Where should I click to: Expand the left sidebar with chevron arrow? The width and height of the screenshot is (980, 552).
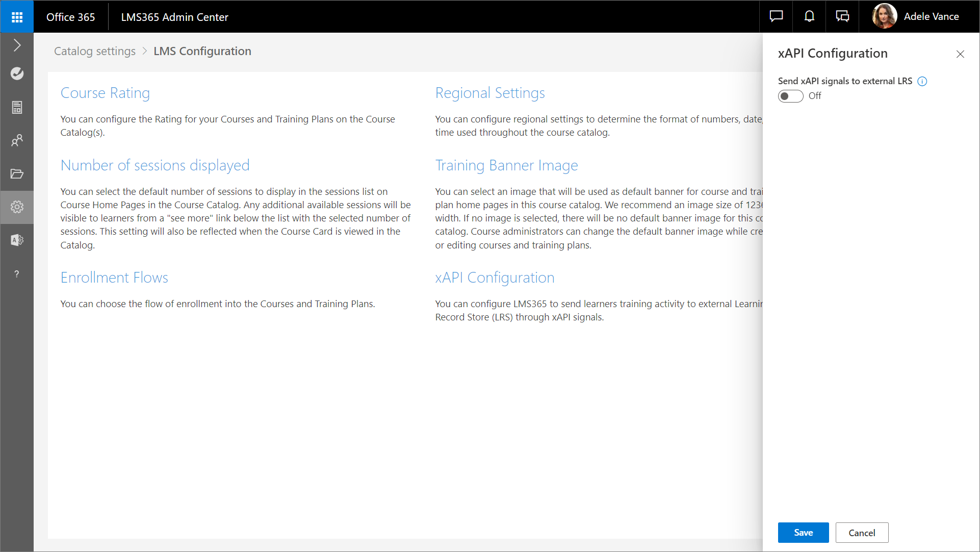pos(17,45)
